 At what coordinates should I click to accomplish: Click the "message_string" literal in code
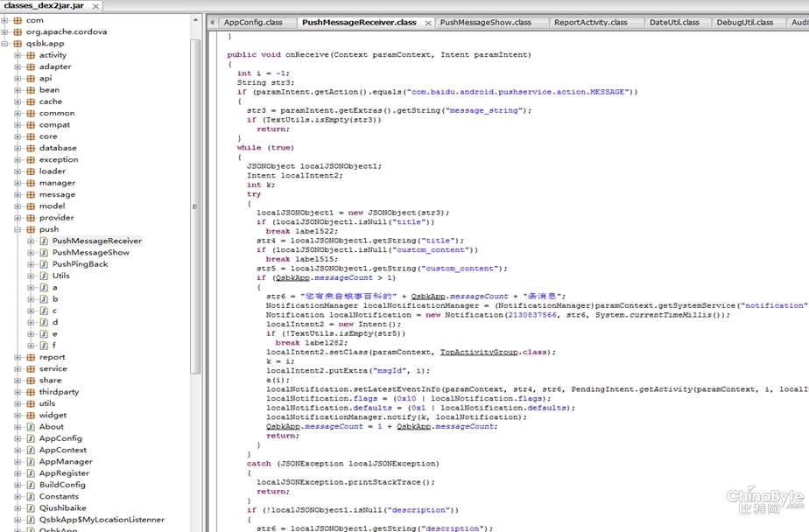pyautogui.click(x=484, y=110)
